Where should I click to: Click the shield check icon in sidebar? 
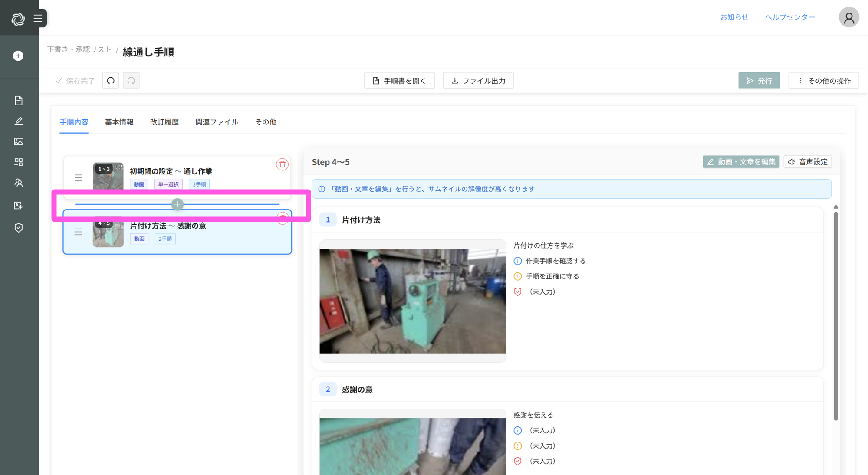tap(18, 228)
